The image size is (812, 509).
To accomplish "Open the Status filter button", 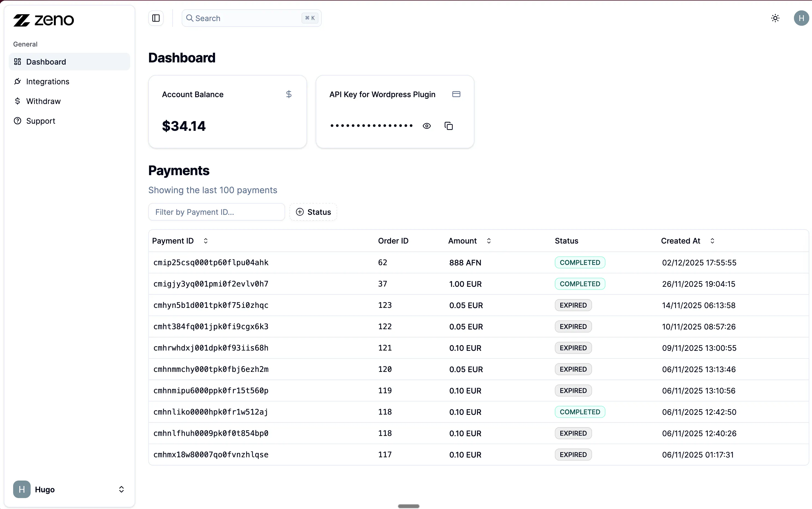I will click(313, 212).
